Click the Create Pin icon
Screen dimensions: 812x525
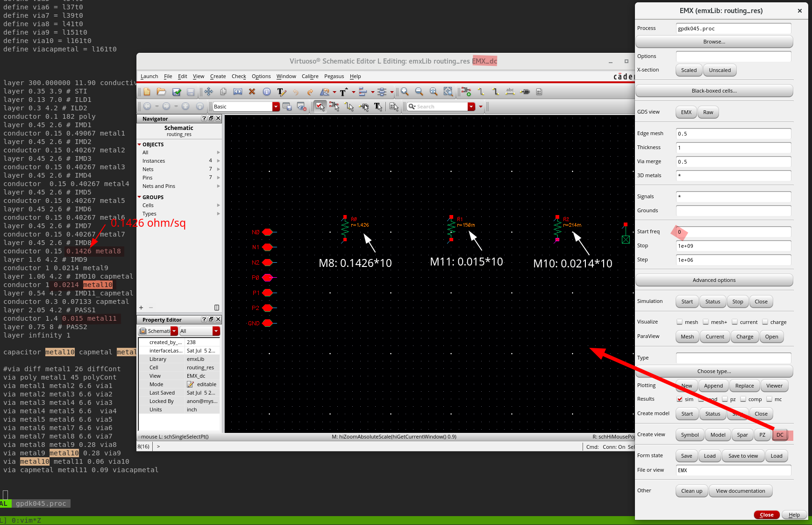[x=525, y=92]
